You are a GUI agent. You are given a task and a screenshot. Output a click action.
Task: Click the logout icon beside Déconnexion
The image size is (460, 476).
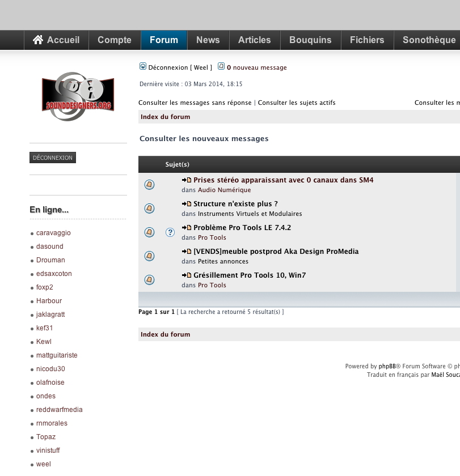click(x=143, y=66)
